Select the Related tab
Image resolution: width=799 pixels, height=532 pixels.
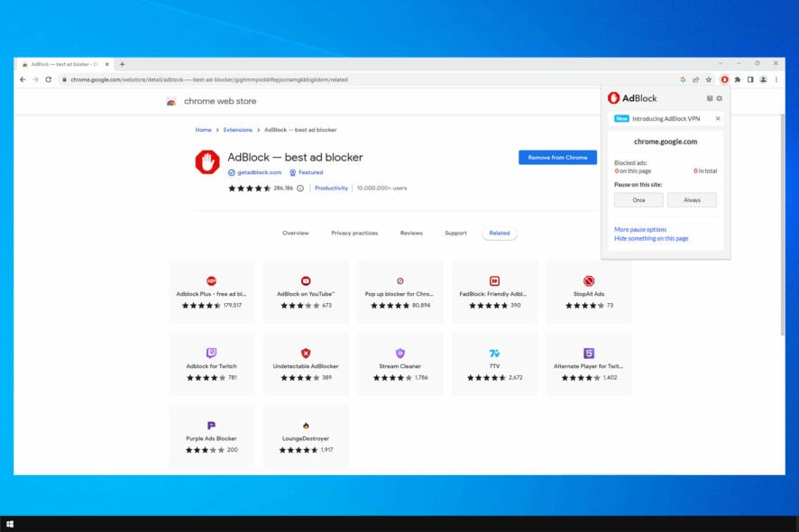coord(499,233)
